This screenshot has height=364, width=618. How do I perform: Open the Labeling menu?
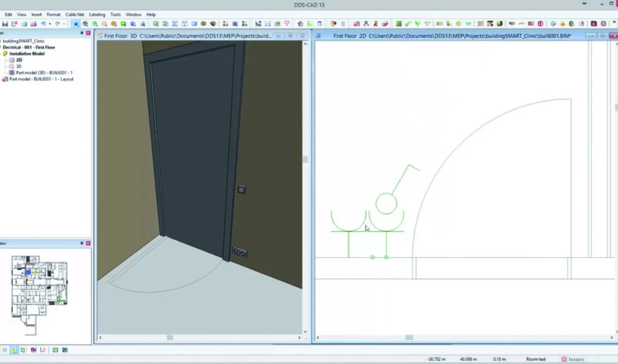click(97, 15)
